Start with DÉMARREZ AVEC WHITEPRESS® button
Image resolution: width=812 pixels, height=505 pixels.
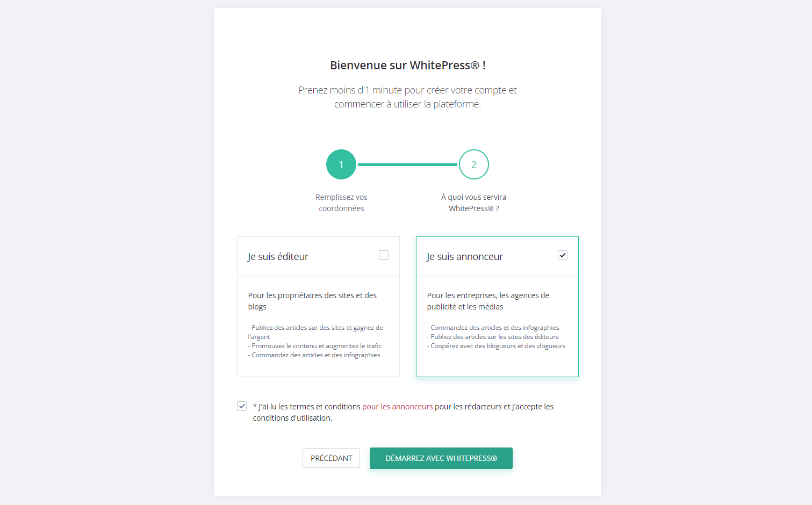click(441, 458)
